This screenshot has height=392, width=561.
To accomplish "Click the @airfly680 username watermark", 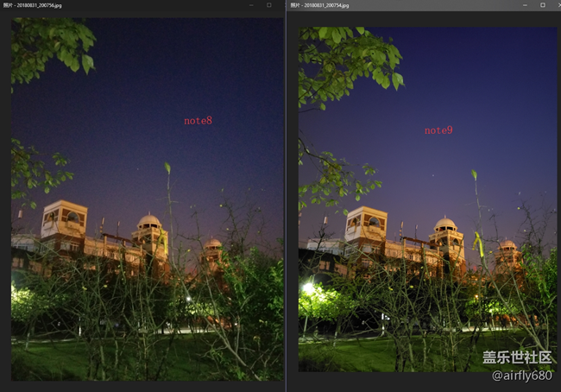I will coord(520,376).
